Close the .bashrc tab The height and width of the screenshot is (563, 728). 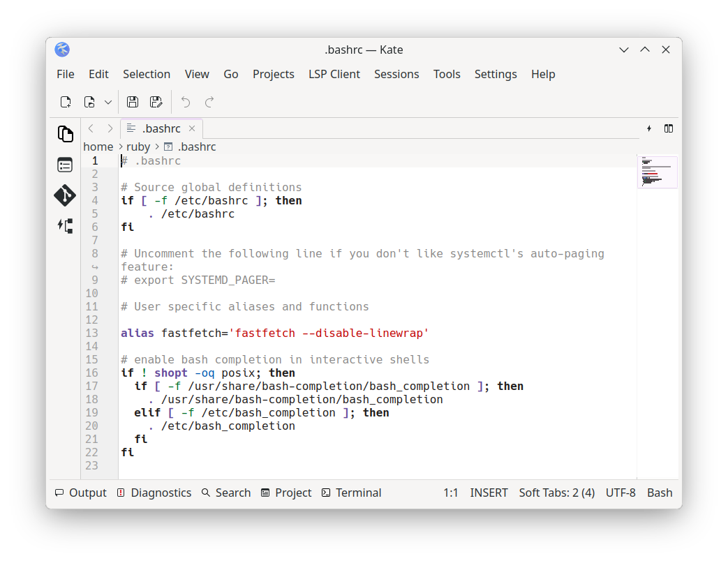[192, 128]
